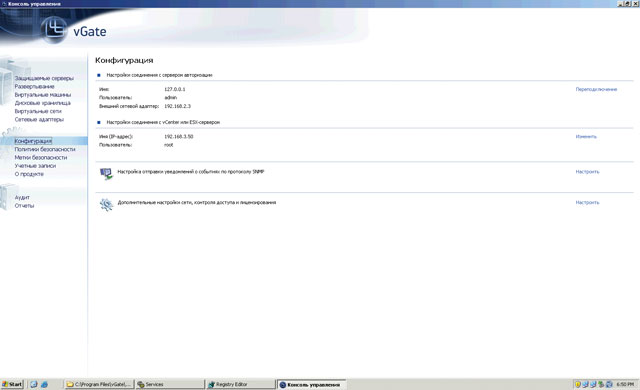The width and height of the screenshot is (640, 390).
Task: Click the vGate logo icon
Action: tap(53, 30)
